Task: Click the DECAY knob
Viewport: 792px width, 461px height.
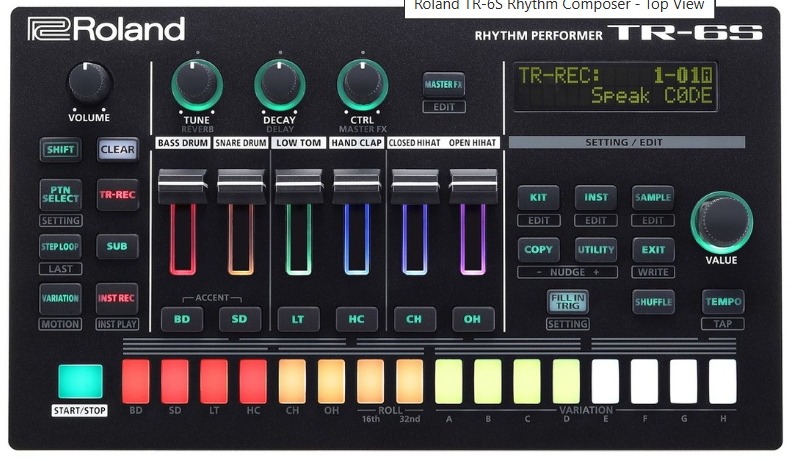Action: click(x=279, y=84)
